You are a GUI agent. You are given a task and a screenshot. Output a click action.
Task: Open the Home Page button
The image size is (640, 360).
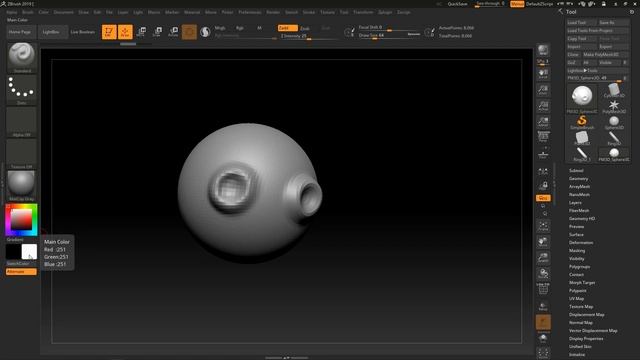click(21, 32)
